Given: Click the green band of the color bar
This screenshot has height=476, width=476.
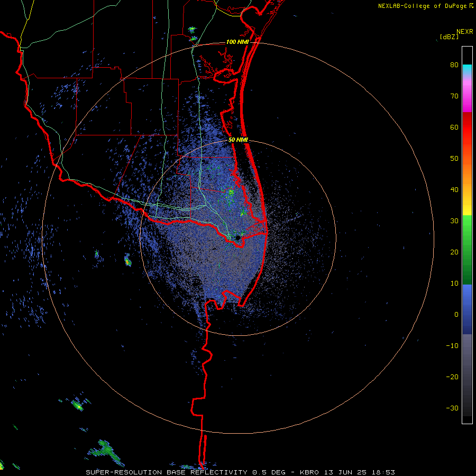Looking at the screenshot, I should coord(467,250).
